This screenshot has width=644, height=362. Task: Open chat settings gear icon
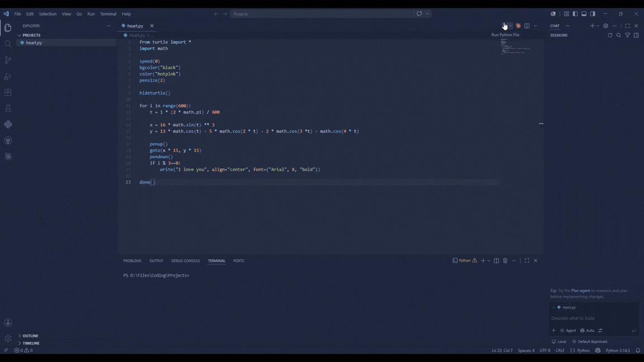tap(606, 26)
